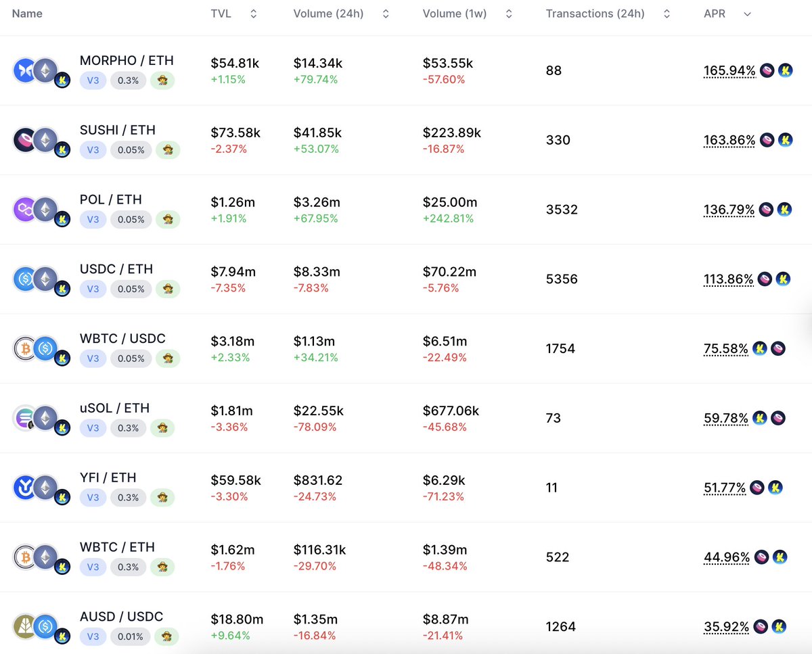This screenshot has height=654, width=812.
Task: Click the $831.62 24h volume value
Action: 318,481
